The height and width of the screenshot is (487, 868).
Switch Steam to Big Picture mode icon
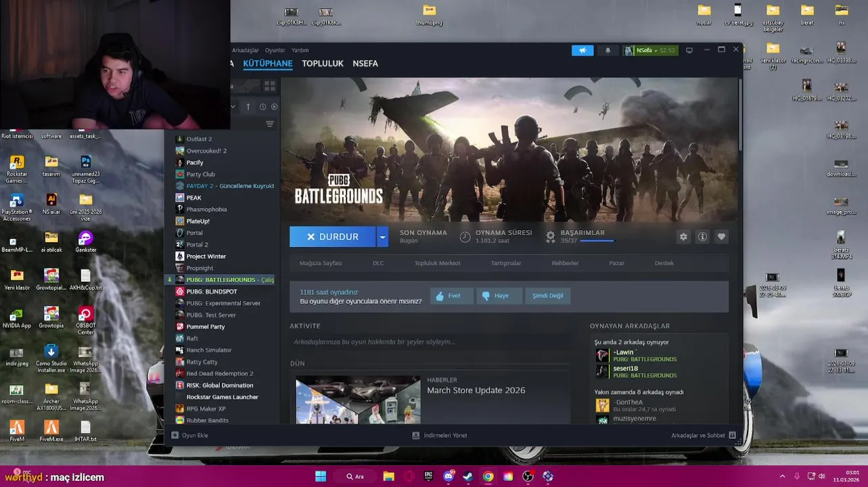[689, 51]
